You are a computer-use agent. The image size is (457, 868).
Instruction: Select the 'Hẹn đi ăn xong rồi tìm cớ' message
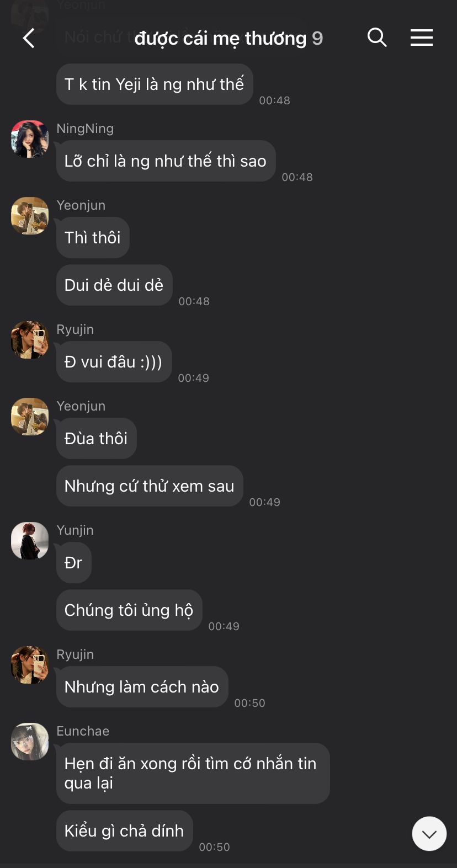pyautogui.click(x=193, y=773)
